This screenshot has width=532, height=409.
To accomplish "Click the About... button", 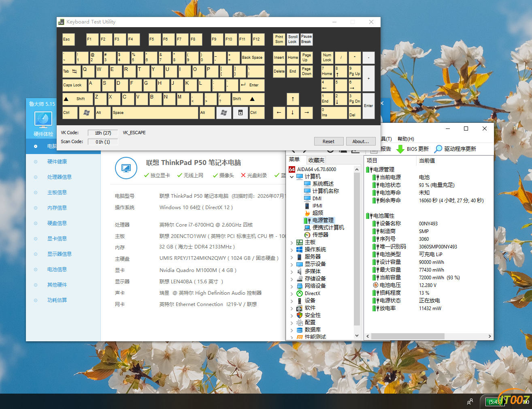I will pos(361,141).
